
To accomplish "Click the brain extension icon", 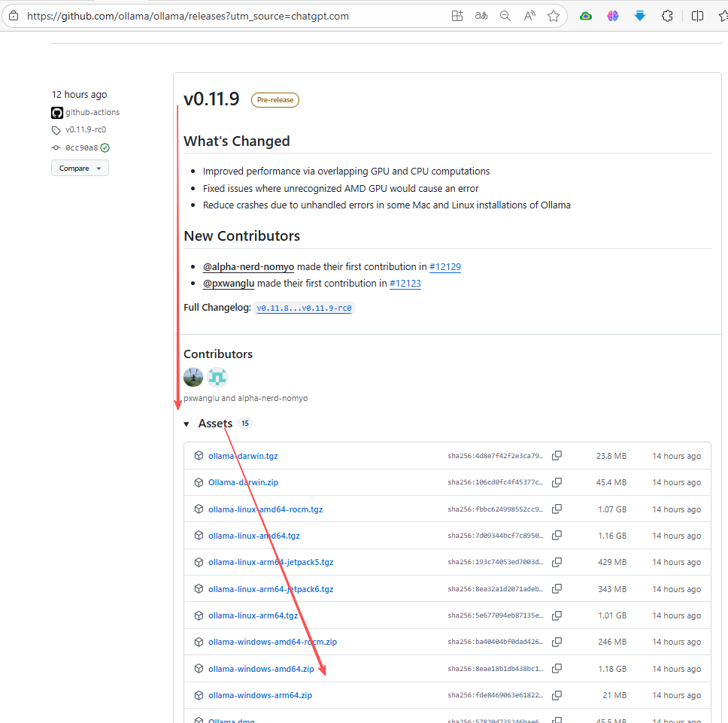I will [613, 17].
